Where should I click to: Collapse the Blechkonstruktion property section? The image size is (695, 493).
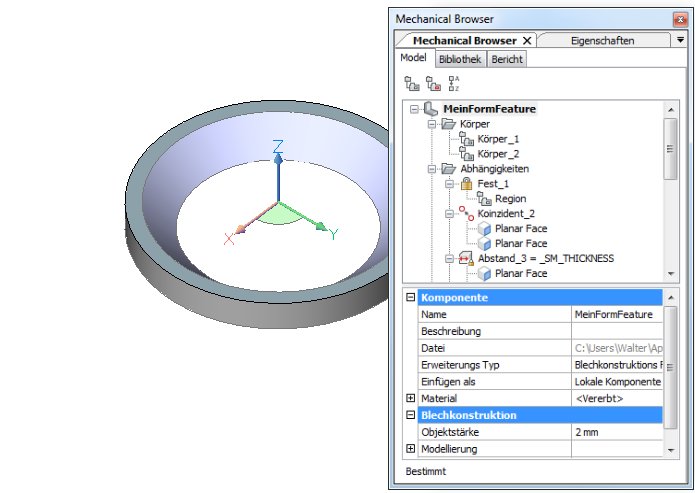[410, 415]
